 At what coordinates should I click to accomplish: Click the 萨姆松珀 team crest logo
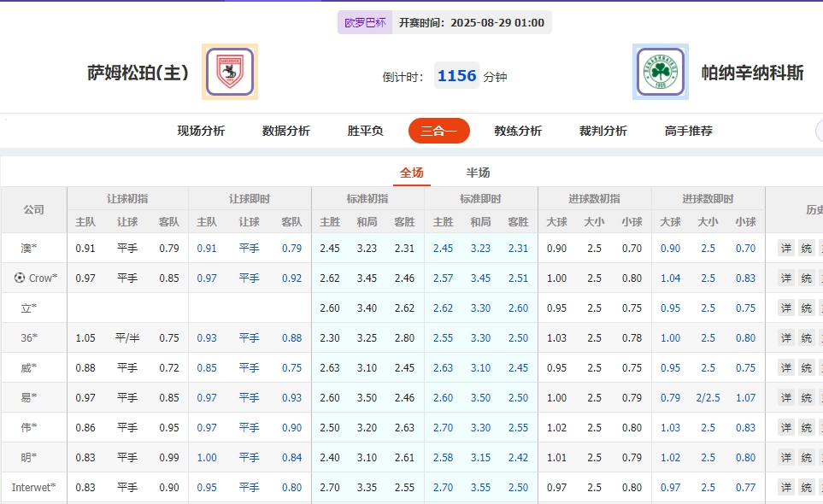228,72
